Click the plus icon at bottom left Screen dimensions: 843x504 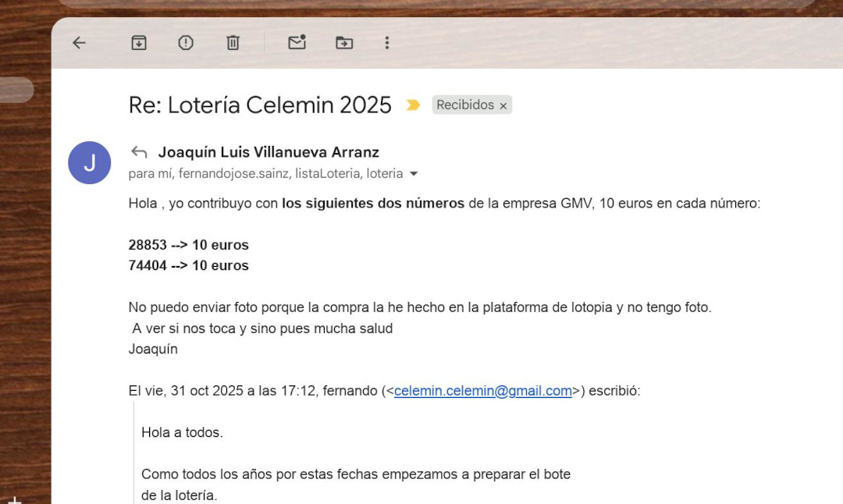[x=13, y=499]
